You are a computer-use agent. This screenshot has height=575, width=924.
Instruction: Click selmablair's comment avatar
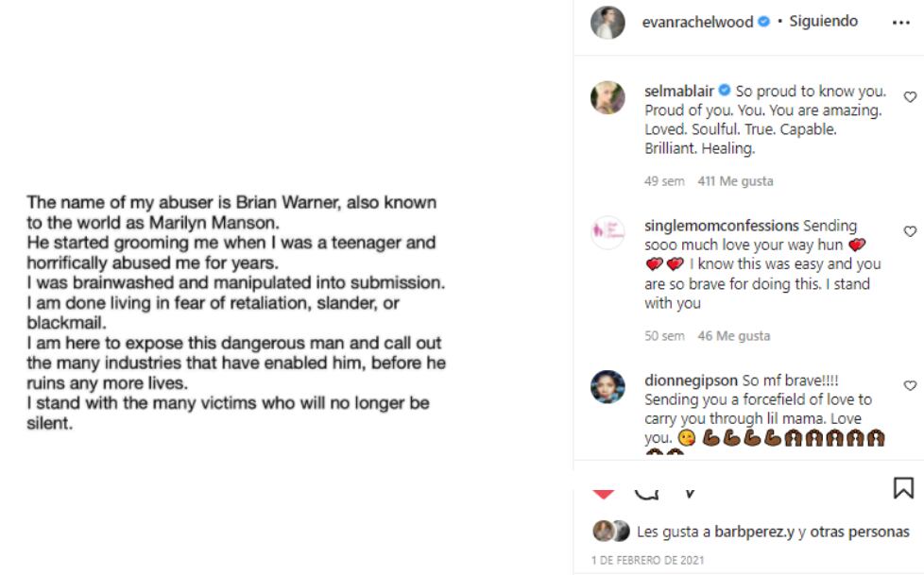pos(607,99)
